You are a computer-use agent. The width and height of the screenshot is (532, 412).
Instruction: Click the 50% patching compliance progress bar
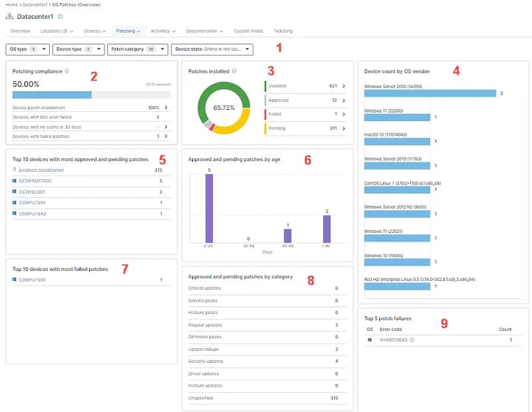point(53,94)
